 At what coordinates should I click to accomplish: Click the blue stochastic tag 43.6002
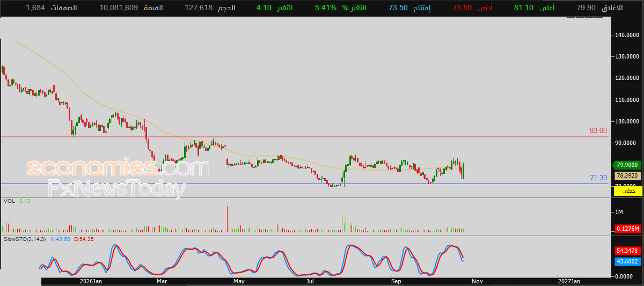pyautogui.click(x=627, y=261)
